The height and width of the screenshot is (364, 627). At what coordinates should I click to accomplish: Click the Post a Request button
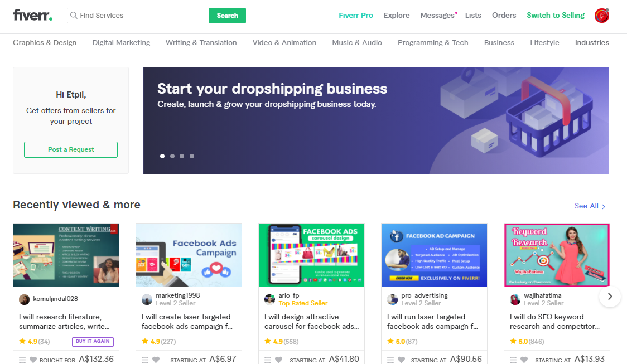71,149
